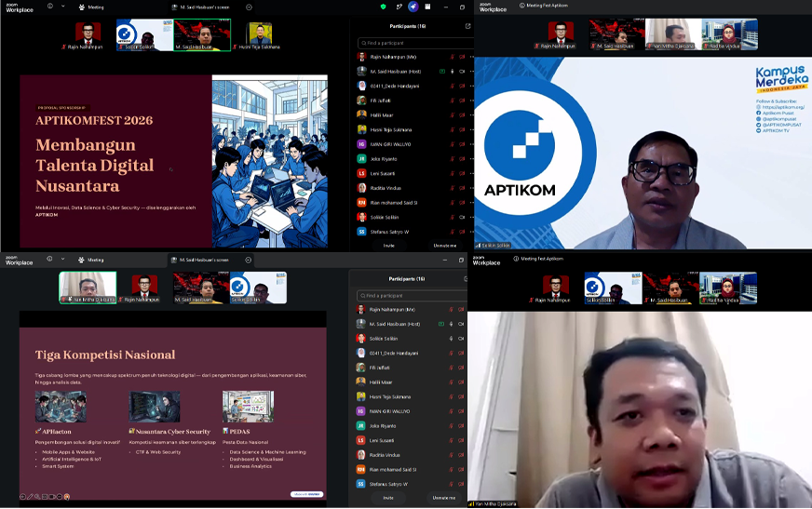Viewport: 812px width, 509px height.
Task: Select Yan Mitha Djaksana thumbnail in bottom-left window
Action: (88, 288)
